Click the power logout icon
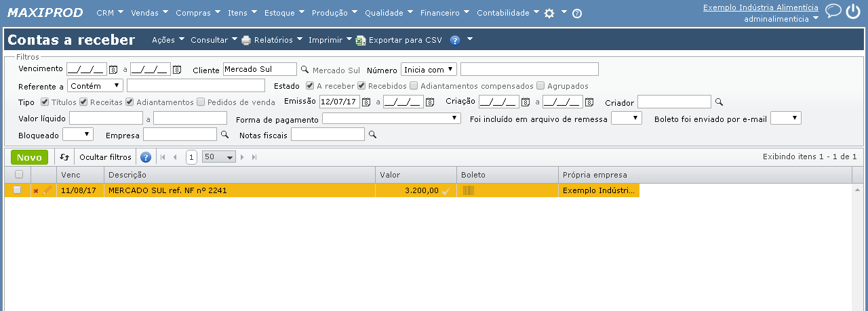The width and height of the screenshot is (868, 311). click(x=852, y=11)
